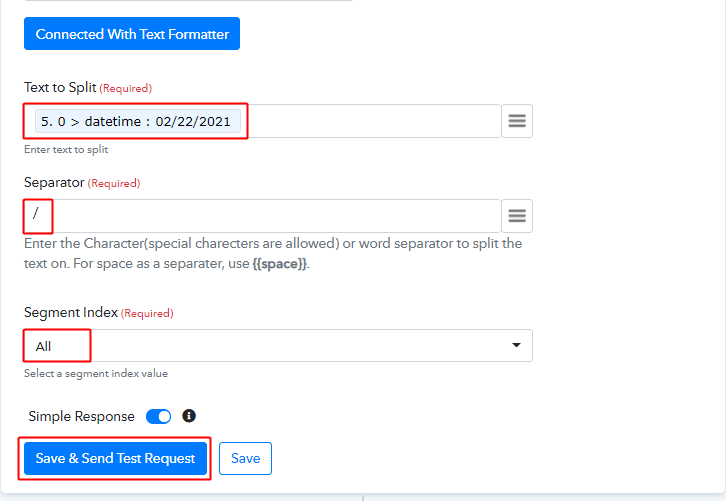The image size is (726, 501).
Task: Click the Separator field label
Action: click(x=54, y=183)
